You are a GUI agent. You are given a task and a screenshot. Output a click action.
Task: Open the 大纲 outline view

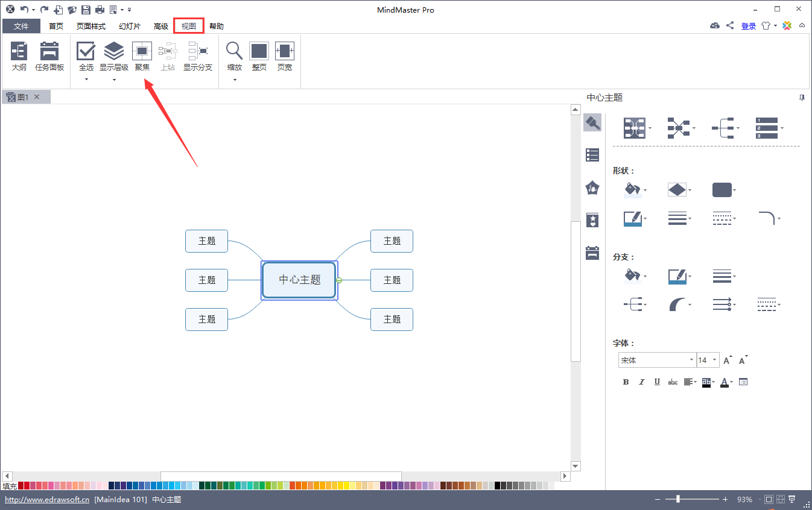tap(19, 57)
